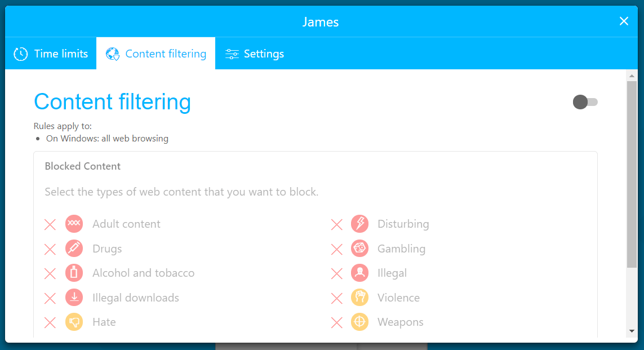The width and height of the screenshot is (644, 350).
Task: Switch to the Settings tab
Action: pyautogui.click(x=255, y=54)
